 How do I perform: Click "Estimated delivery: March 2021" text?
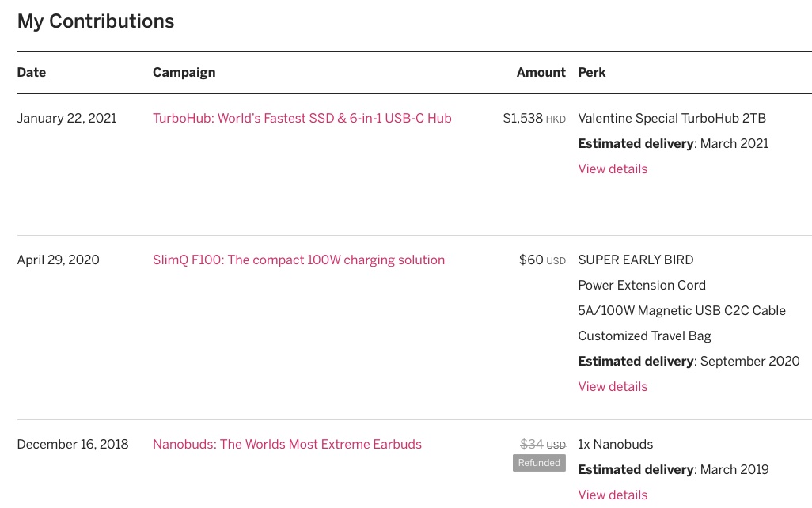tap(674, 143)
